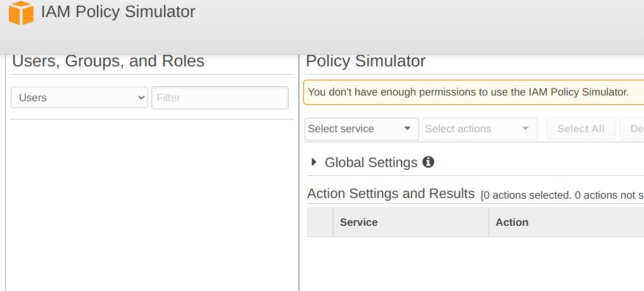Open the Select service dropdown

(x=362, y=129)
